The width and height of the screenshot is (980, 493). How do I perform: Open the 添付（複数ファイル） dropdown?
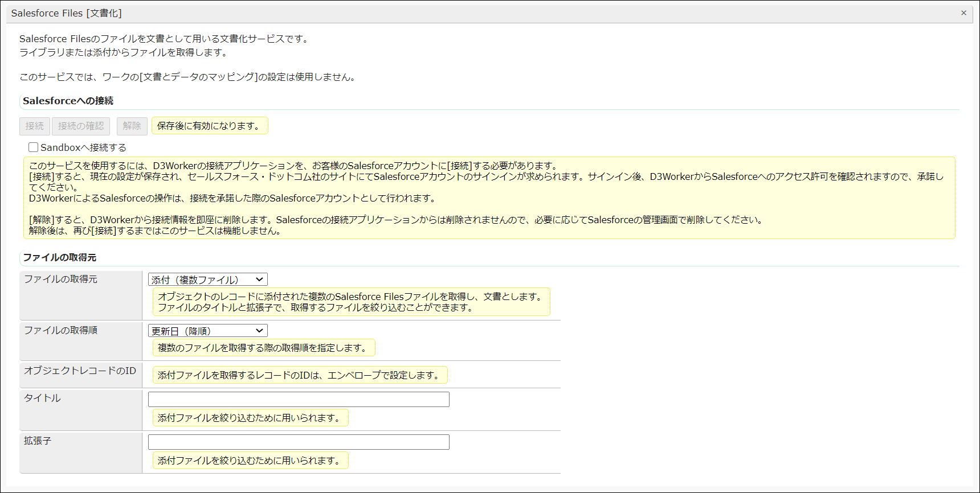pos(207,280)
